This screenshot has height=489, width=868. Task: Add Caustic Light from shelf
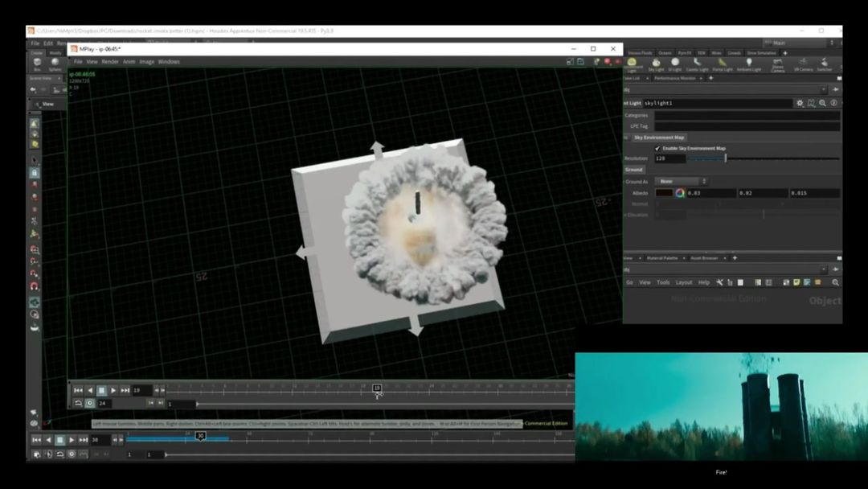(697, 64)
